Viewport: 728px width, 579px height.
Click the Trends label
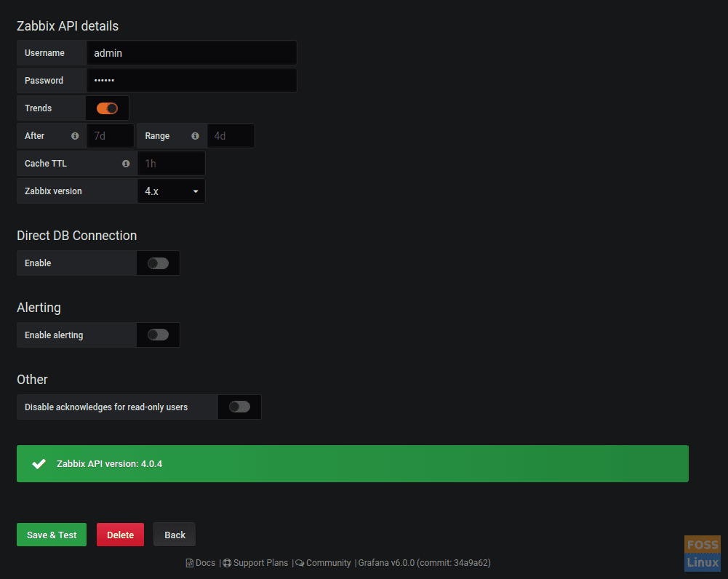[38, 108]
